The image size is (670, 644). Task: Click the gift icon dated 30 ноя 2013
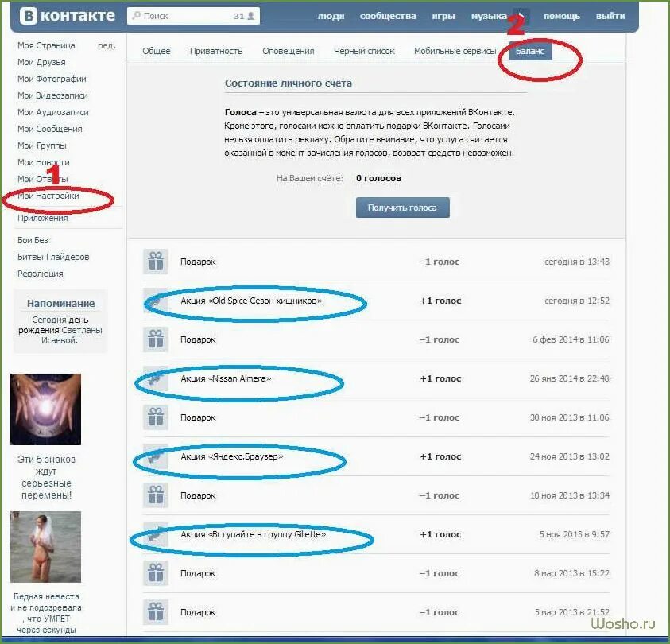pos(156,417)
